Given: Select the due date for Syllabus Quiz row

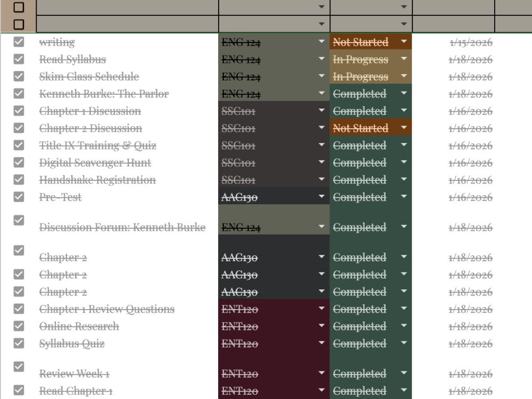Looking at the screenshot, I should click(453, 343).
